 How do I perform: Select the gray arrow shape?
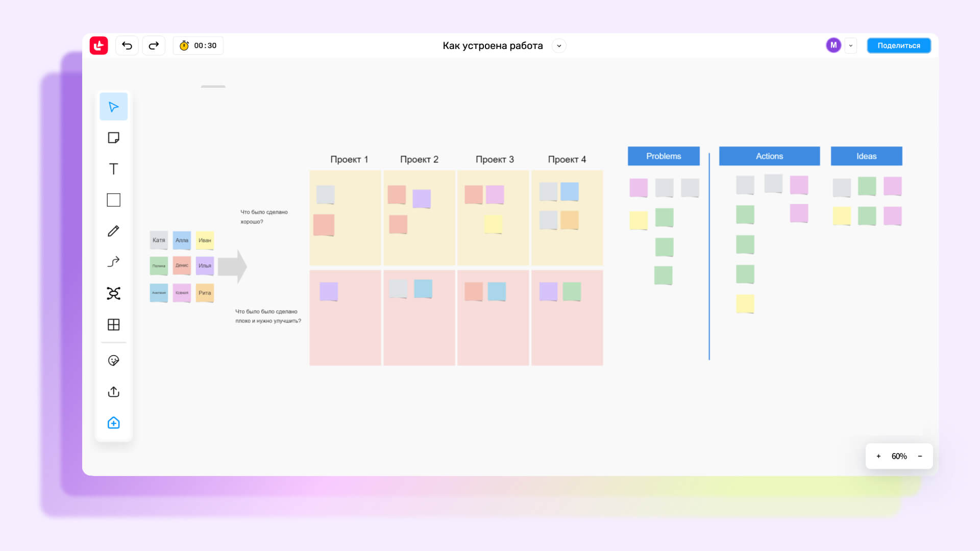[232, 266]
